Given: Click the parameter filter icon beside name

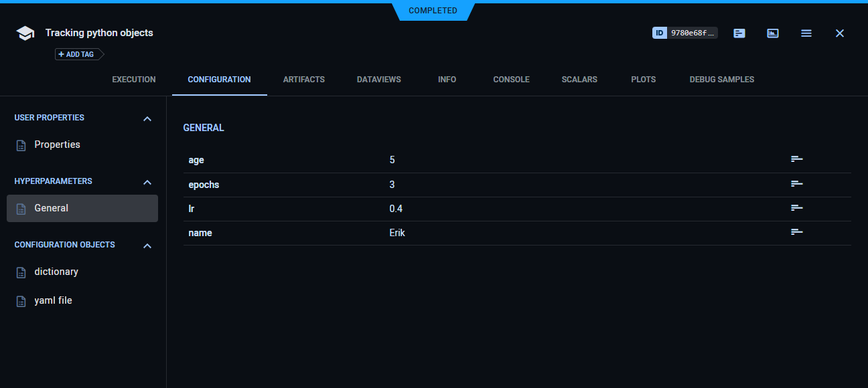Looking at the screenshot, I should point(796,231).
